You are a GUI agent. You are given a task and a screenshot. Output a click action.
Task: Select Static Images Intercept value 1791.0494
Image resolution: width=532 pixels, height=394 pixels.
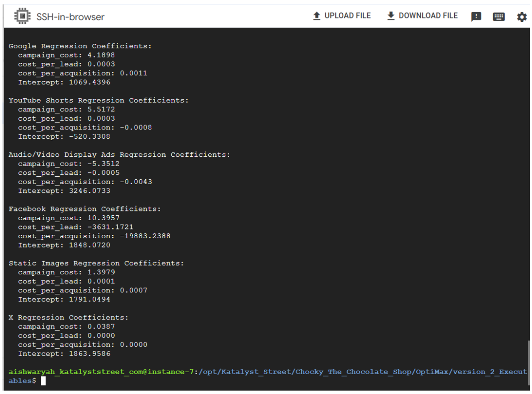pyautogui.click(x=90, y=300)
